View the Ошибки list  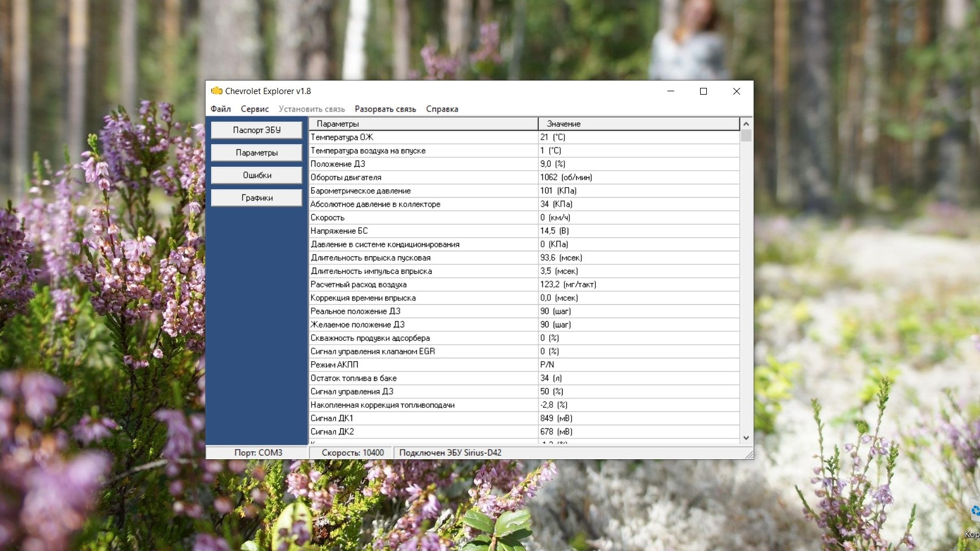pos(257,175)
